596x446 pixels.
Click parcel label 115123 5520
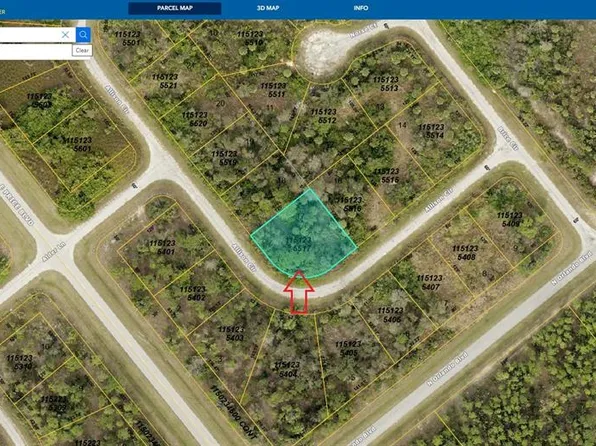195,119
